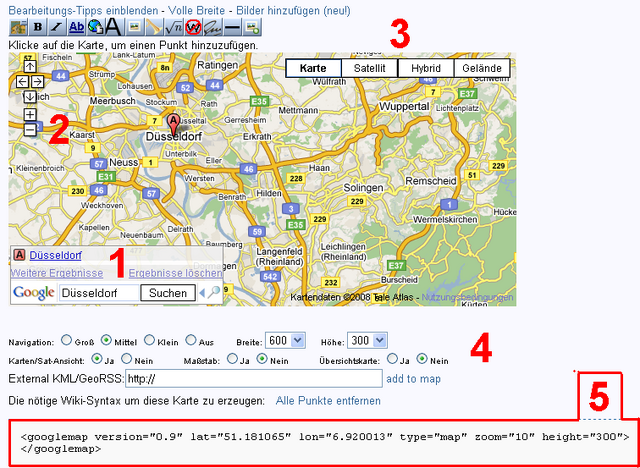Set navigation to Aus
This screenshot has width=640, height=468.
191,339
